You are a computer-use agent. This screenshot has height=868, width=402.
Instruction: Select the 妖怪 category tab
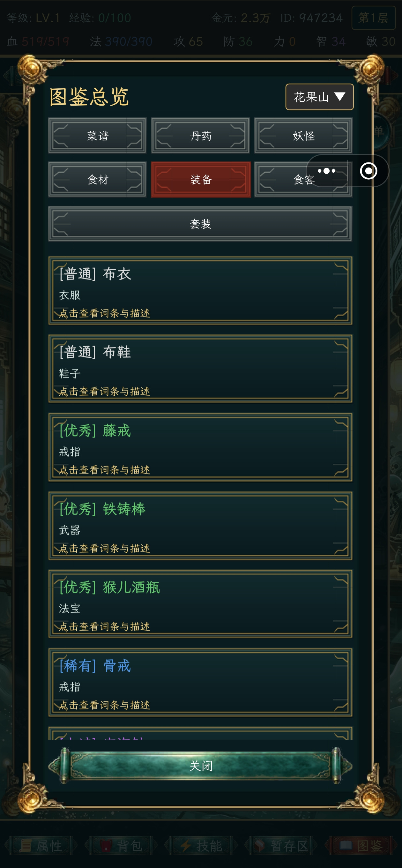point(303,135)
